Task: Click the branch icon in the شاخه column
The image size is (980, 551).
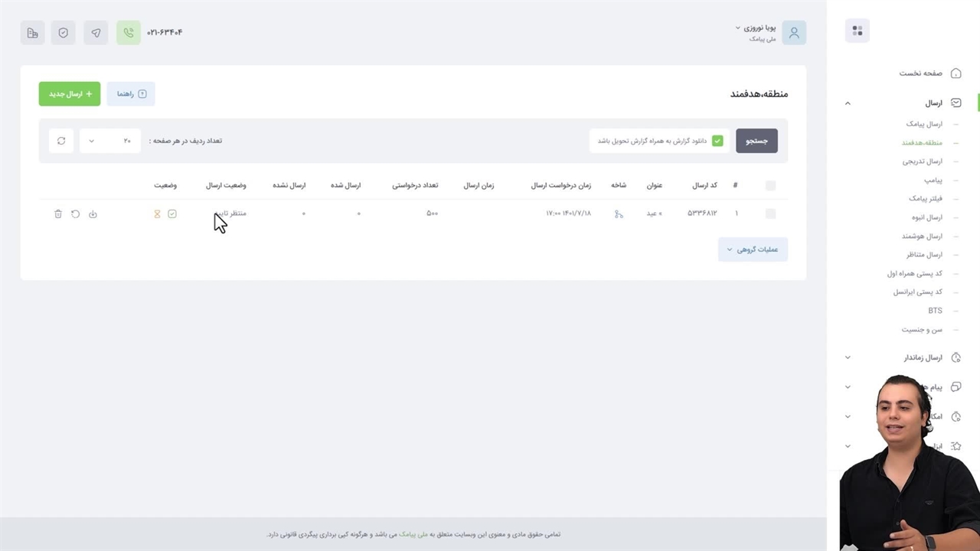Action: tap(619, 214)
